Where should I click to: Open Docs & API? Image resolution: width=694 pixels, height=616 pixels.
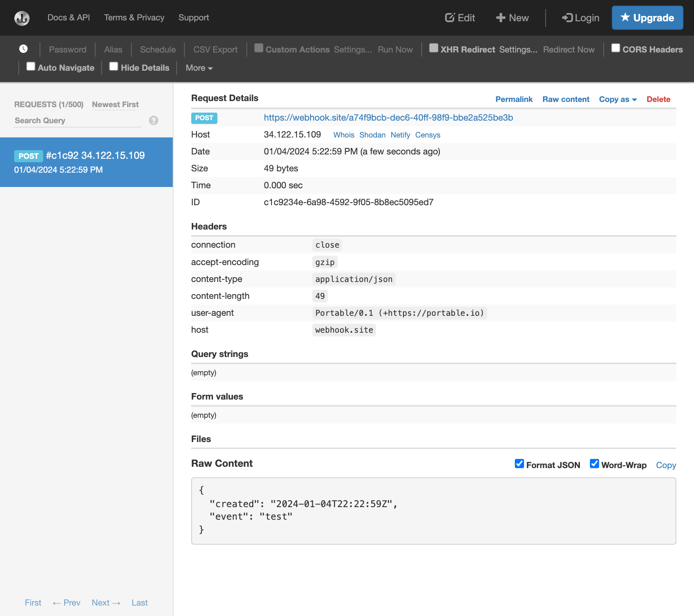(x=69, y=18)
